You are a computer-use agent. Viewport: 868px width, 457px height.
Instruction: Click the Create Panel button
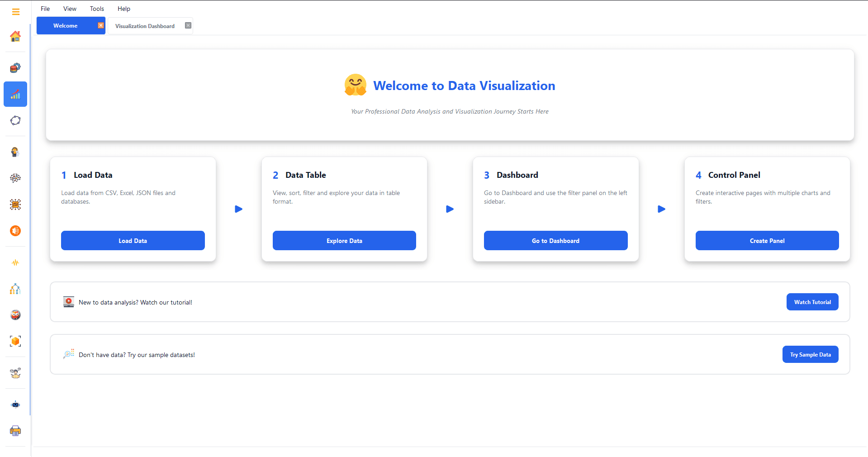coord(767,241)
